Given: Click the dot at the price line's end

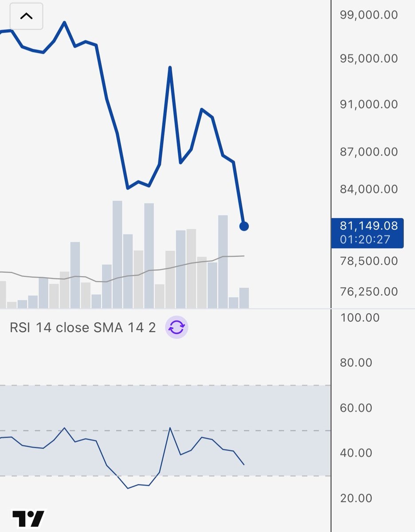Looking at the screenshot, I should [x=244, y=226].
